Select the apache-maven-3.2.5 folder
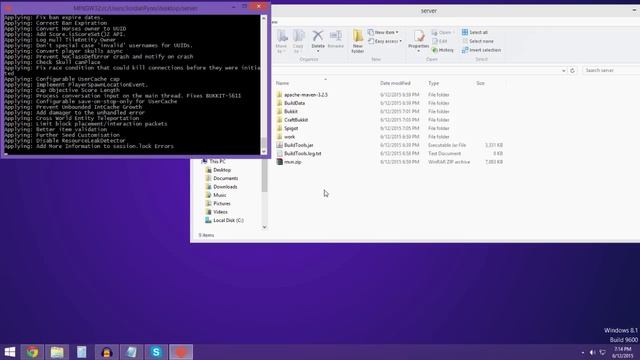 pos(306,95)
